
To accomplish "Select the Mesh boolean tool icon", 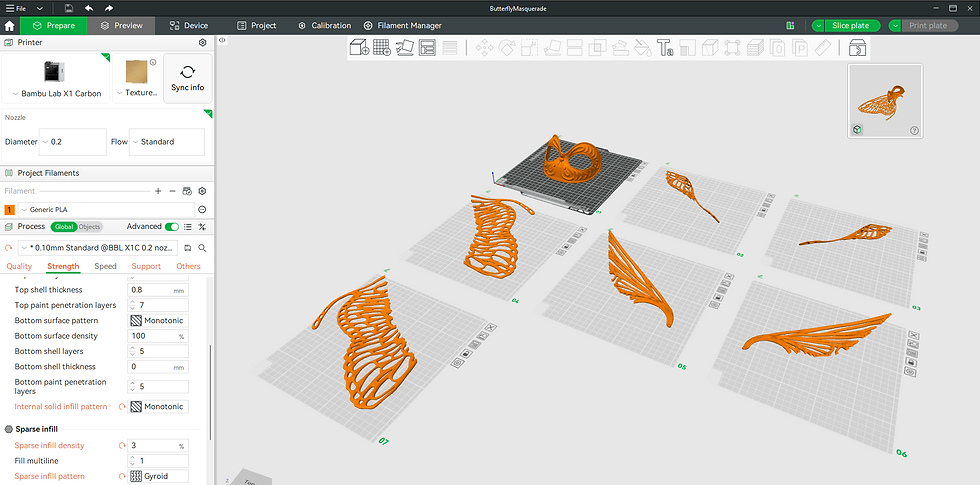I will pos(597,48).
